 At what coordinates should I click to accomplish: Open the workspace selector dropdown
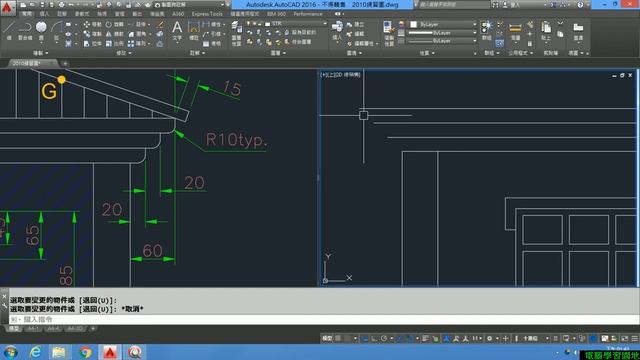(189, 5)
